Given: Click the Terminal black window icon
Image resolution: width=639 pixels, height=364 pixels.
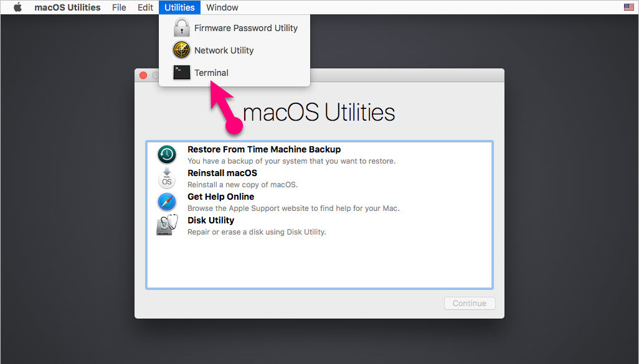Looking at the screenshot, I should click(x=181, y=72).
